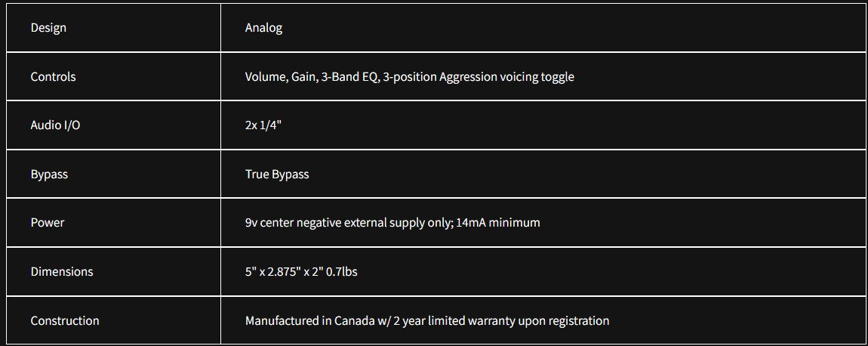Click the Bypass row label

[x=49, y=174]
